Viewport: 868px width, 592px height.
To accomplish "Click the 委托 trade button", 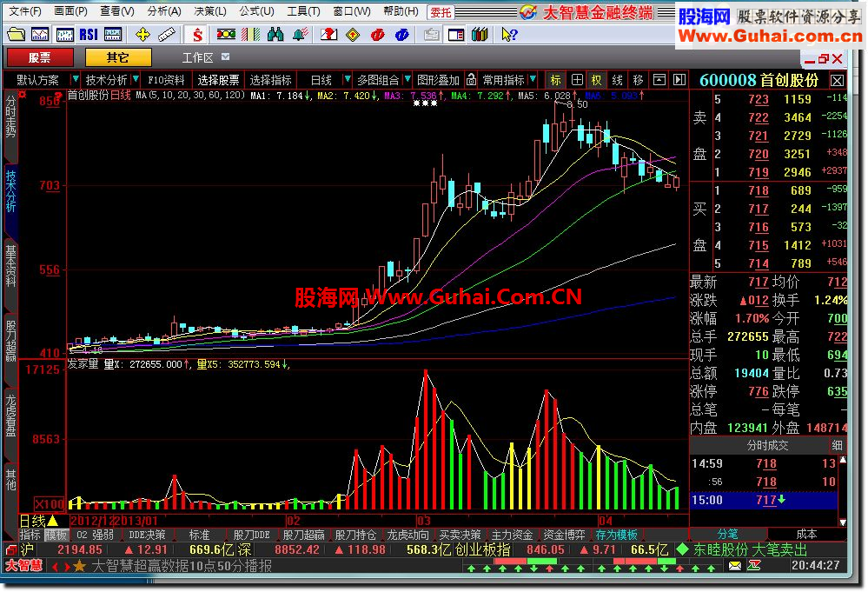I will pyautogui.click(x=441, y=11).
